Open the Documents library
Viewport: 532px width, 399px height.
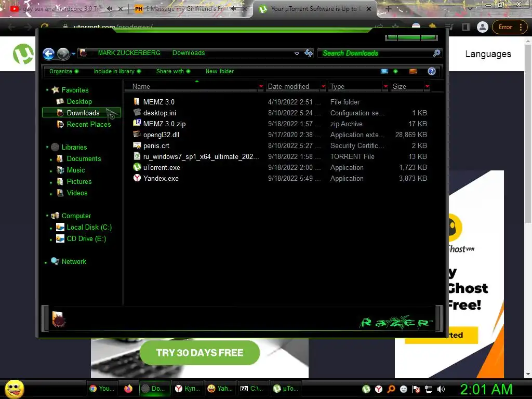84,159
